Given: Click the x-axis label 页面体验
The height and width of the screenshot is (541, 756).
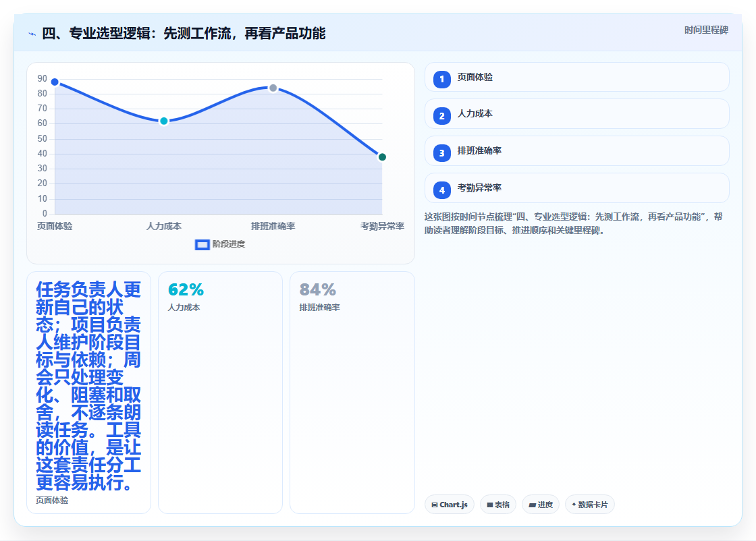Looking at the screenshot, I should point(55,226).
